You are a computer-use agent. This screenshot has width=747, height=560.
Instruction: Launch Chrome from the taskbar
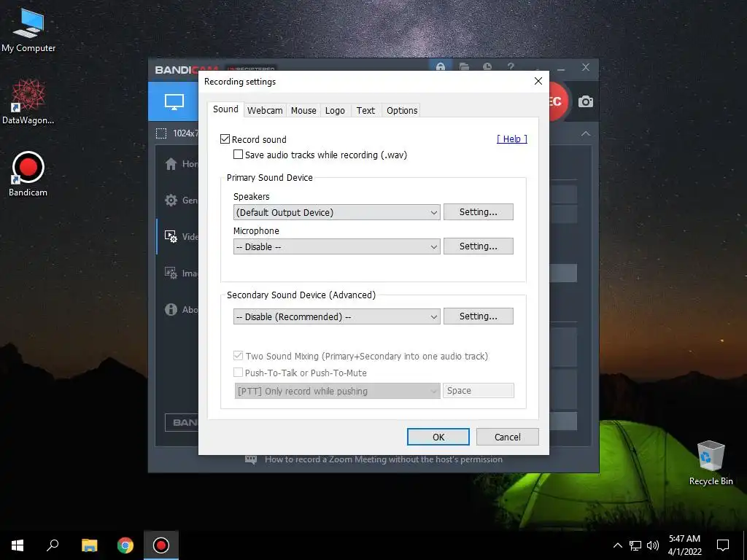tap(125, 545)
